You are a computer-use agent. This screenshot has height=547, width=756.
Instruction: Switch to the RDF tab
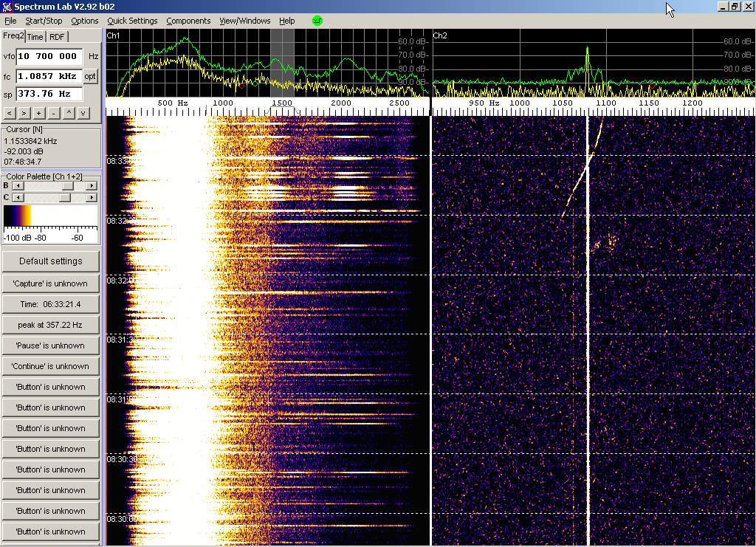tap(57, 37)
